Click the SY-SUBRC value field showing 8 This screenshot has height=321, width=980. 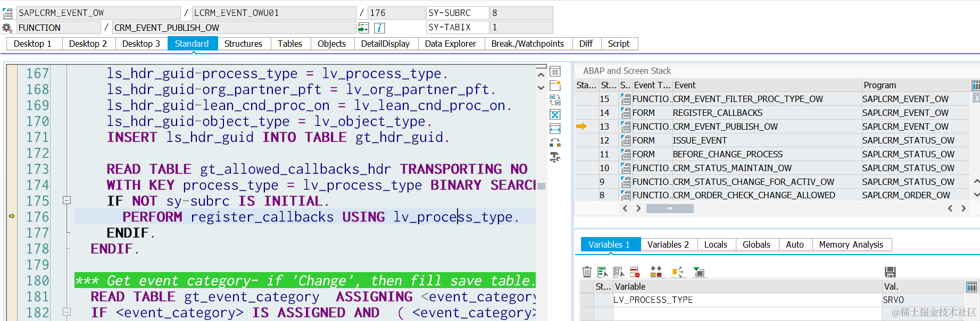click(521, 13)
